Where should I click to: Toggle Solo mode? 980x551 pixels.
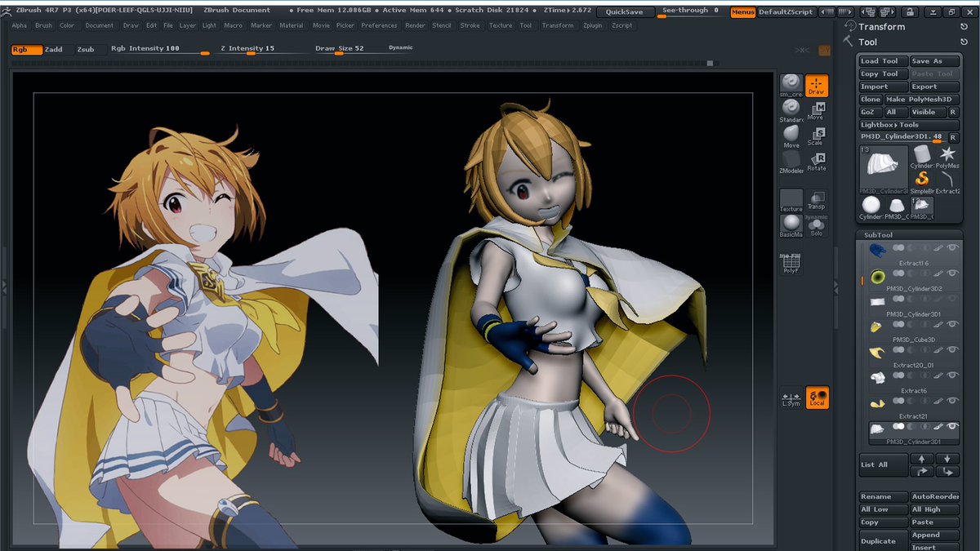817,225
